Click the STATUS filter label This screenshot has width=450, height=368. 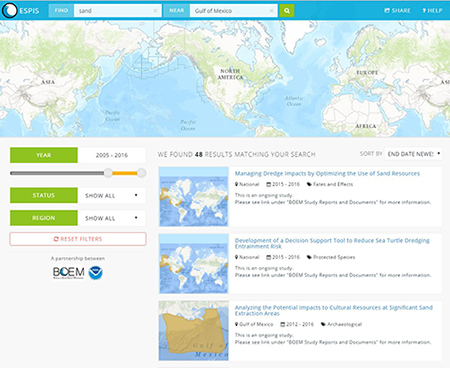[44, 195]
